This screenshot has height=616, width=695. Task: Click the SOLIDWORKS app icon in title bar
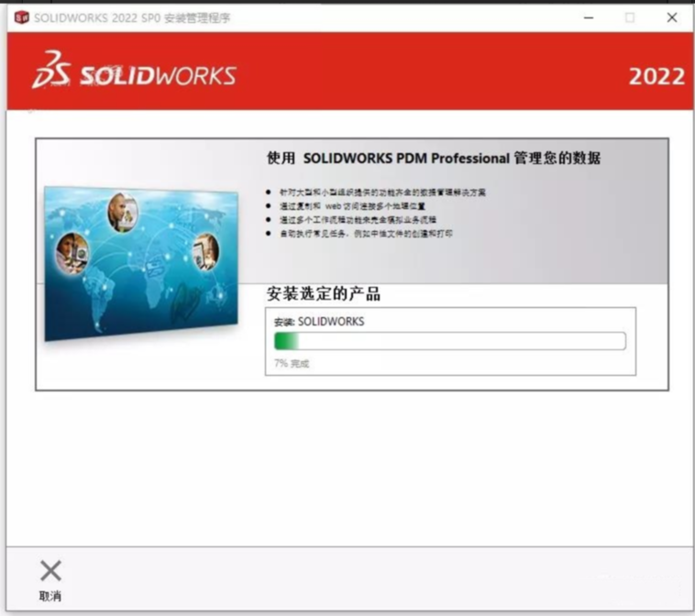[19, 17]
